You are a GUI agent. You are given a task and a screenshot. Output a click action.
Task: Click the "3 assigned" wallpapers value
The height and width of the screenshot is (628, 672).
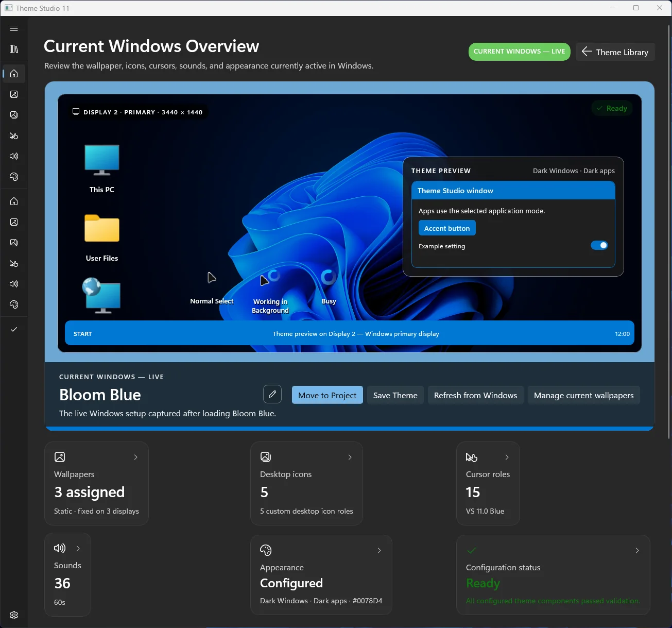point(90,492)
